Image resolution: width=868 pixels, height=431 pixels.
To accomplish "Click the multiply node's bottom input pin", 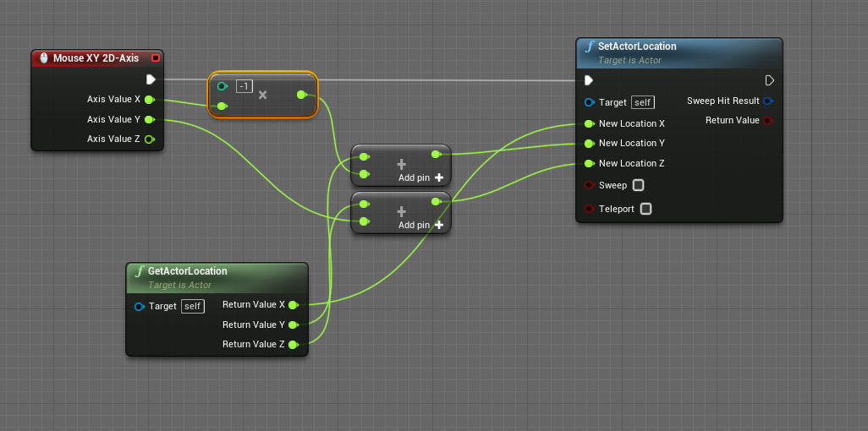I will (222, 106).
